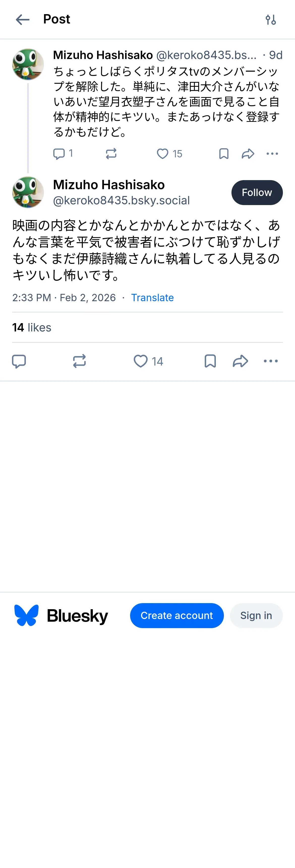This screenshot has height=868, width=295.
Task: Bookmark the parent post
Action: [x=224, y=154]
